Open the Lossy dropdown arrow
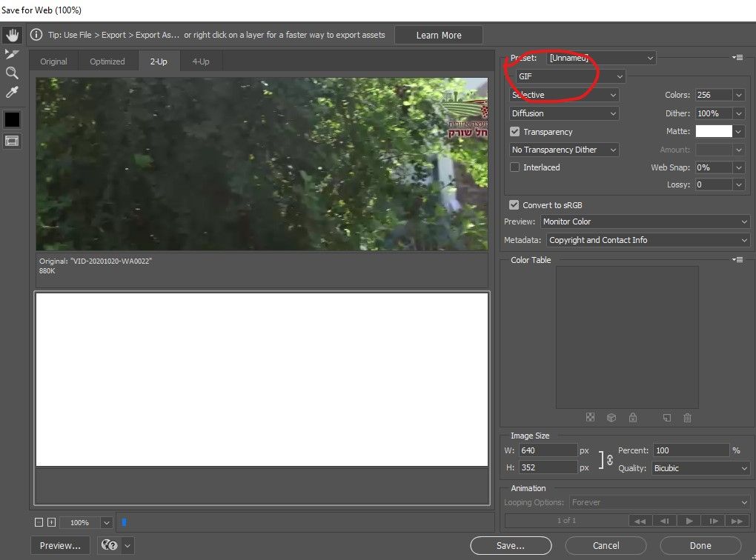 point(739,184)
